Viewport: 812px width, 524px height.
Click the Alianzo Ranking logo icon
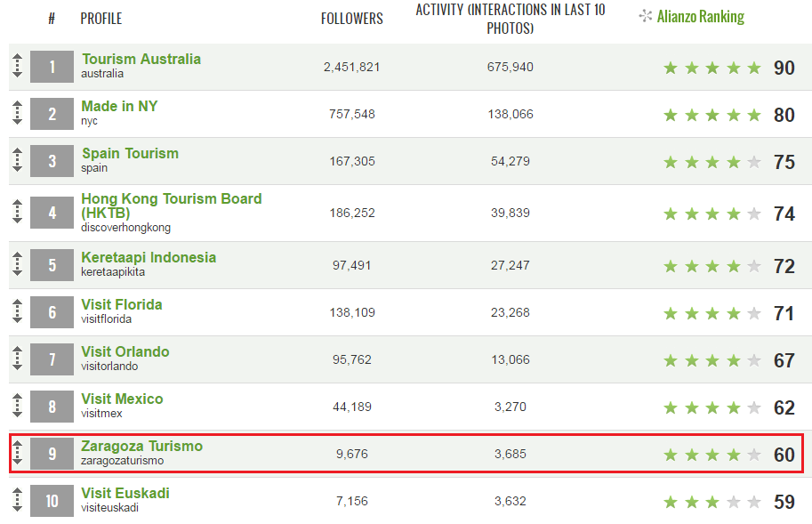point(646,16)
